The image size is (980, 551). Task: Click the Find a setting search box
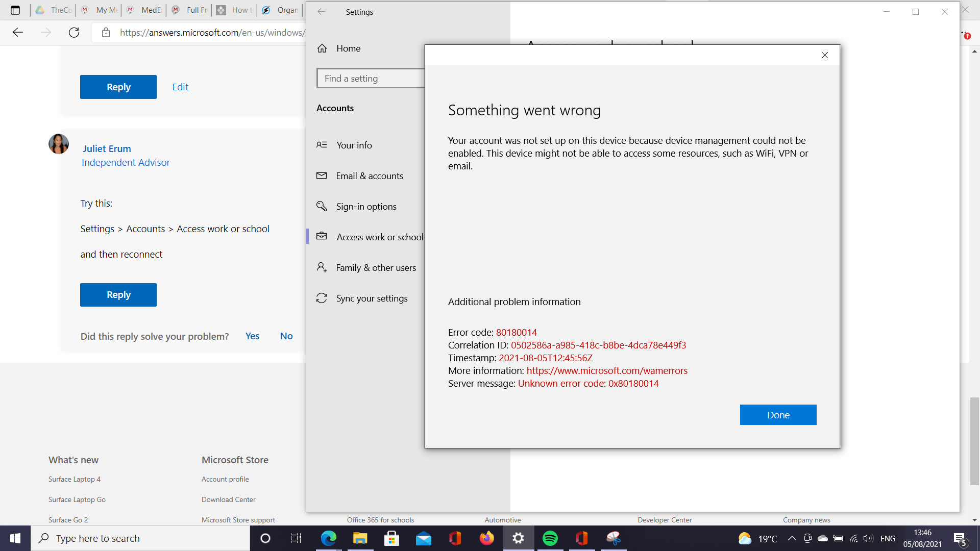coord(371,79)
